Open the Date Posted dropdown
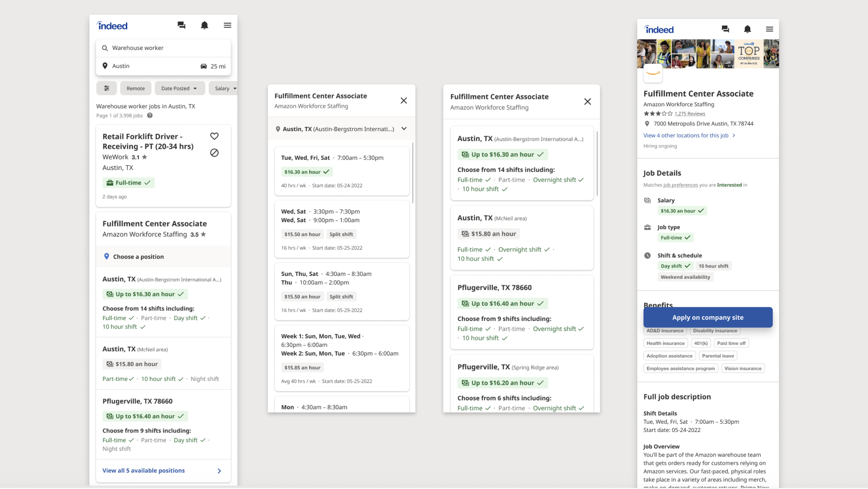This screenshot has height=489, width=868. (x=180, y=88)
